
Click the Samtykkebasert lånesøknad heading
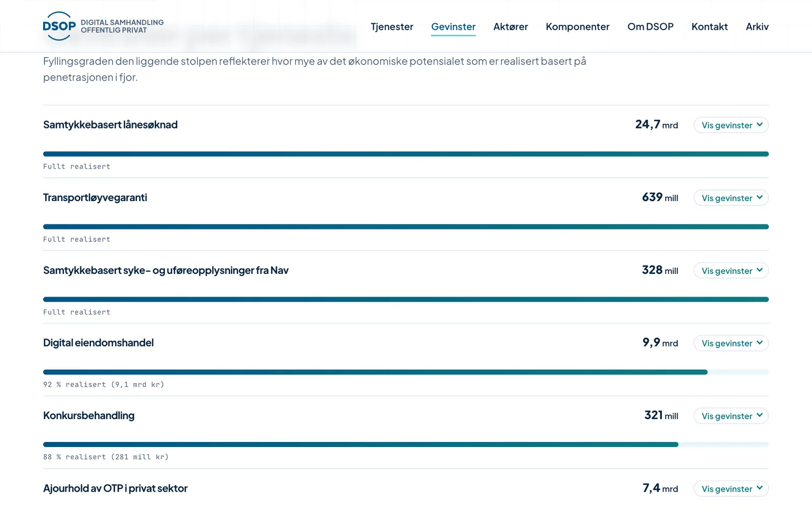tap(110, 124)
